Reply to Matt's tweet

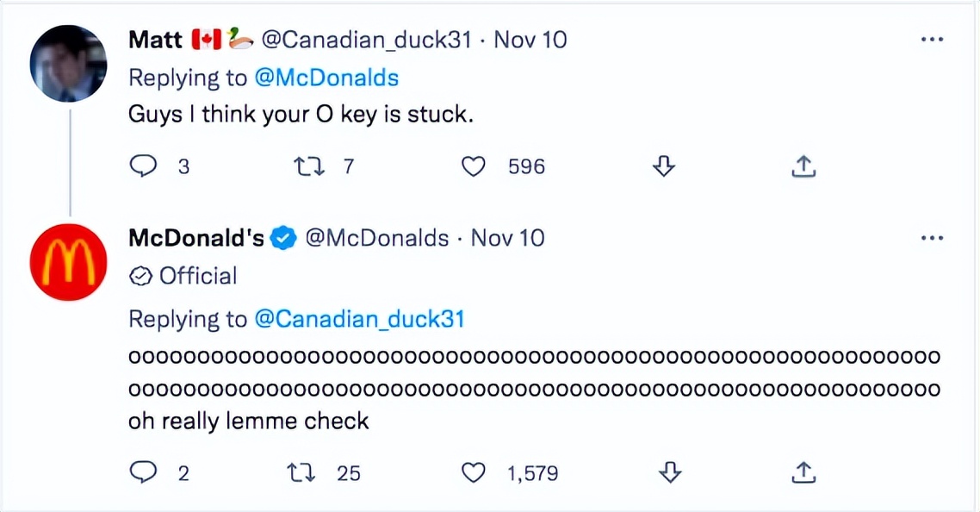[143, 166]
